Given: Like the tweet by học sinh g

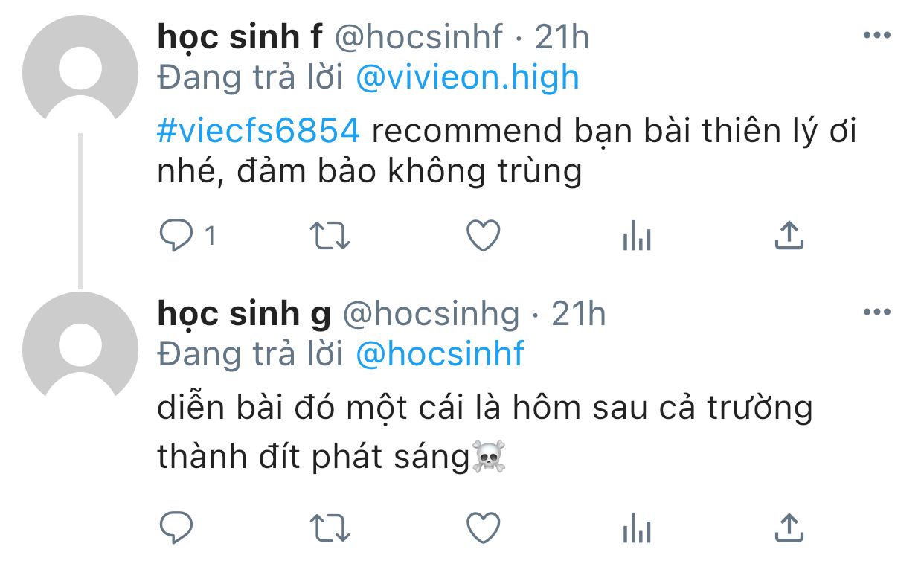Looking at the screenshot, I should pyautogui.click(x=483, y=528).
